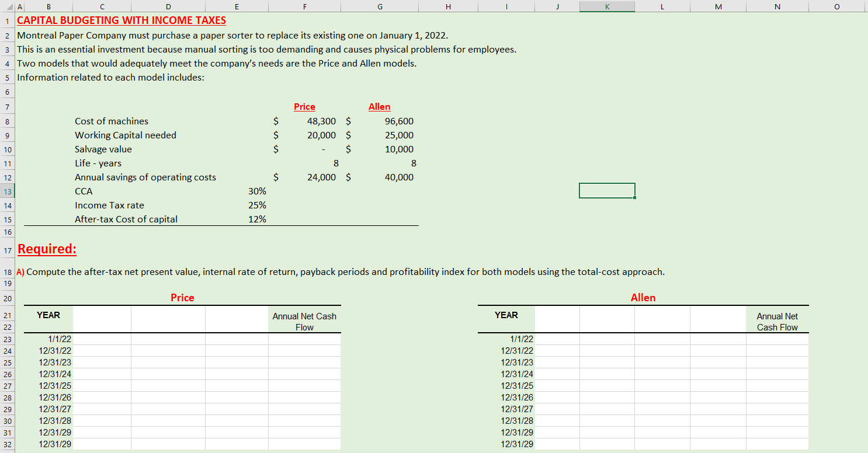Click the Salvage value label

pos(103,149)
